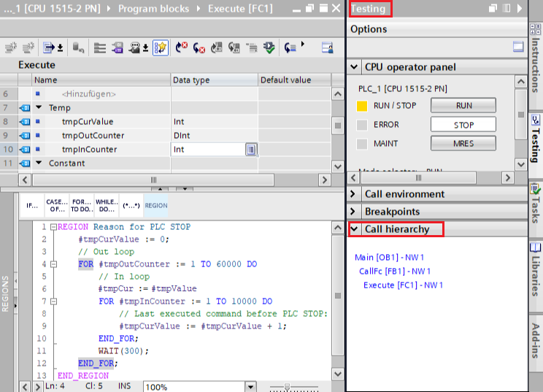
Task: Click tag icon in tmpCurValue row
Action: coord(25,122)
